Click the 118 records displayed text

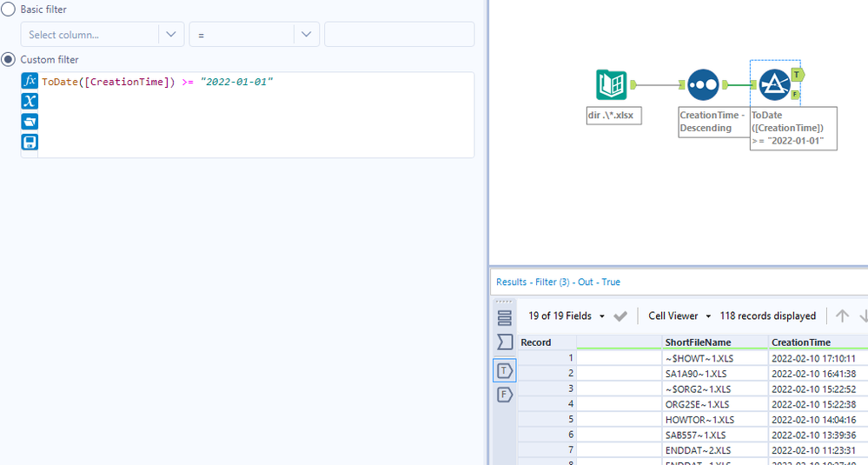click(768, 316)
